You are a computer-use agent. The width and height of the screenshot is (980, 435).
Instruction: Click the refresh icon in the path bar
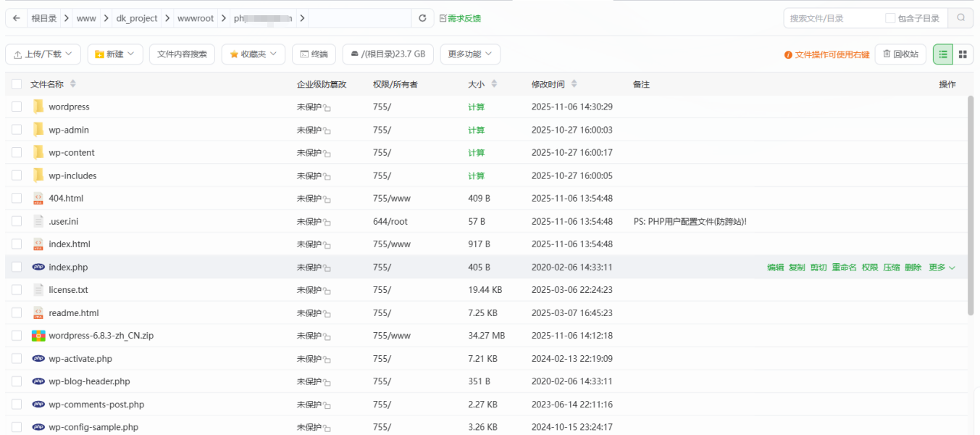click(x=422, y=17)
